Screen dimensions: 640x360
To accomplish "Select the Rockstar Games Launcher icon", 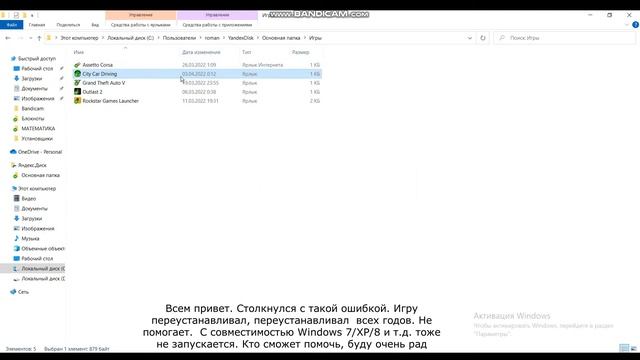I will click(x=77, y=101).
